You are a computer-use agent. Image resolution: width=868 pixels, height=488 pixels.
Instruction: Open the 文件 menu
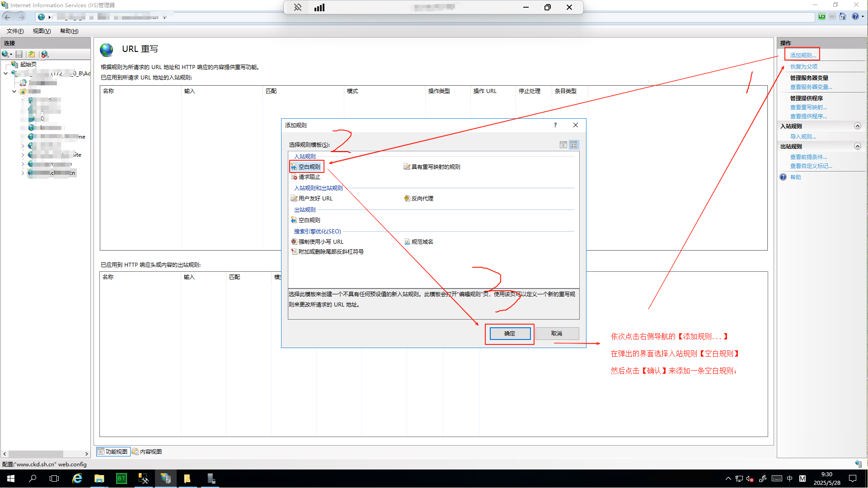(x=15, y=31)
